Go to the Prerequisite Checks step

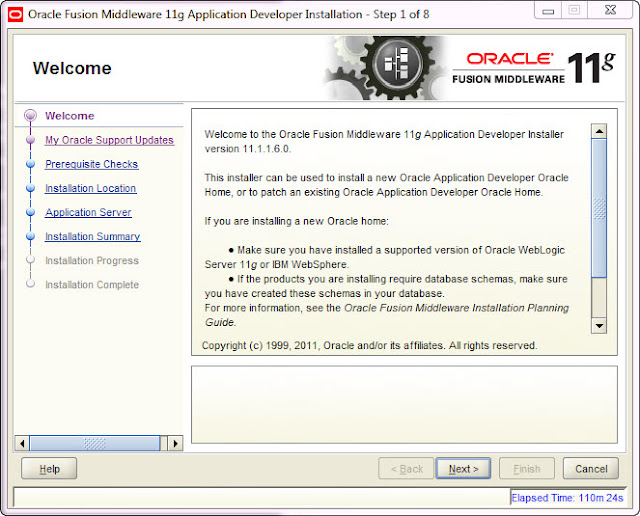tap(91, 164)
